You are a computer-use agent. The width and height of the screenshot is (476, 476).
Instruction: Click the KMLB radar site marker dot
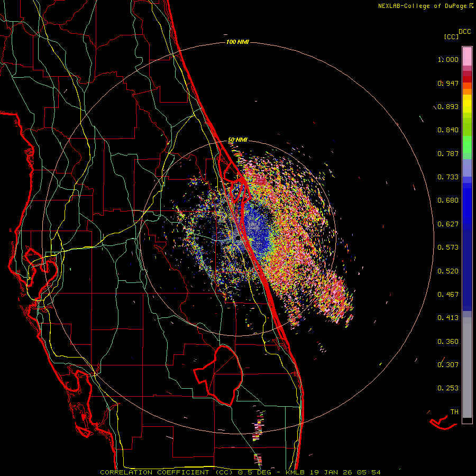[238, 239]
